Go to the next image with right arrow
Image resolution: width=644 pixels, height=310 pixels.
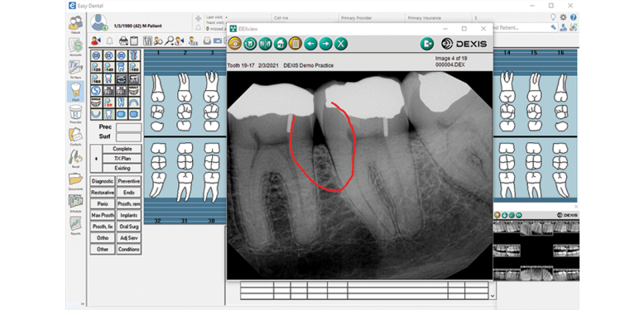click(325, 43)
